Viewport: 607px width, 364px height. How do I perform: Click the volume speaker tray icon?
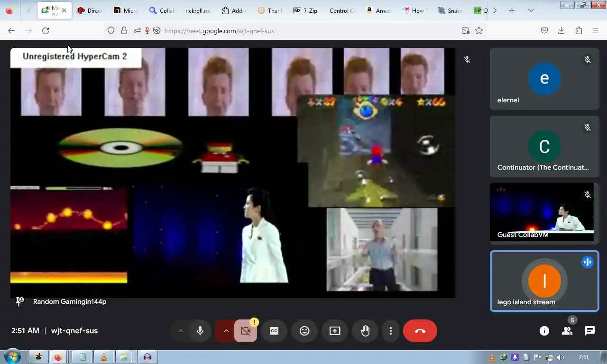(561, 357)
